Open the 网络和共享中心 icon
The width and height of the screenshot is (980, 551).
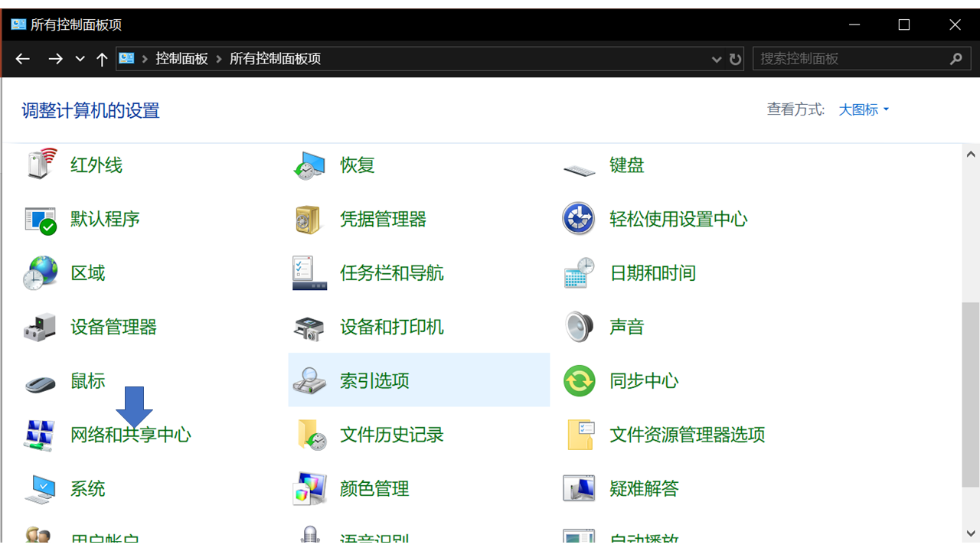40,435
